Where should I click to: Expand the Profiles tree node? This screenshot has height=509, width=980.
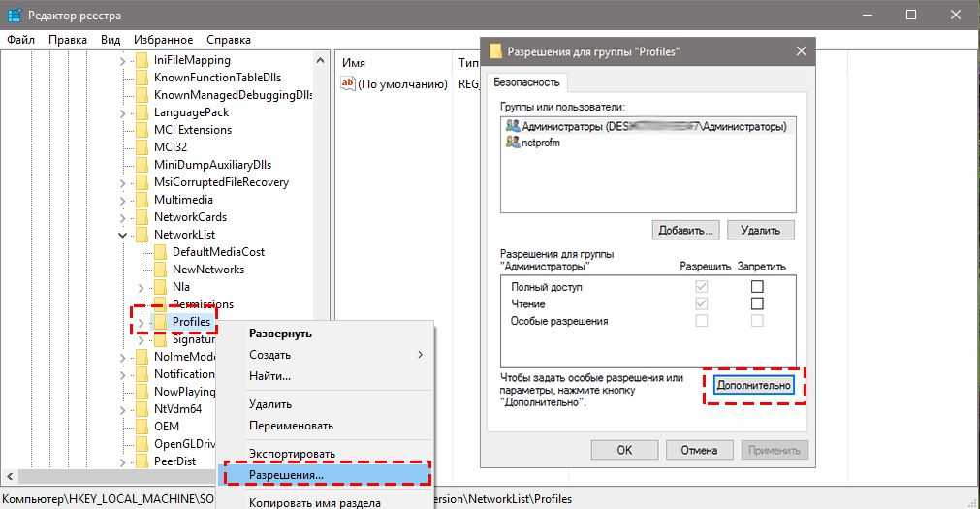click(141, 323)
